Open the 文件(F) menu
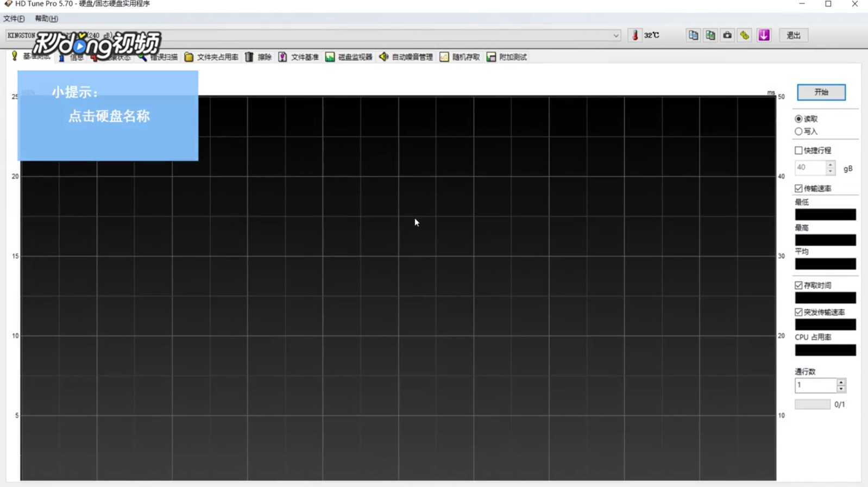 click(x=14, y=18)
